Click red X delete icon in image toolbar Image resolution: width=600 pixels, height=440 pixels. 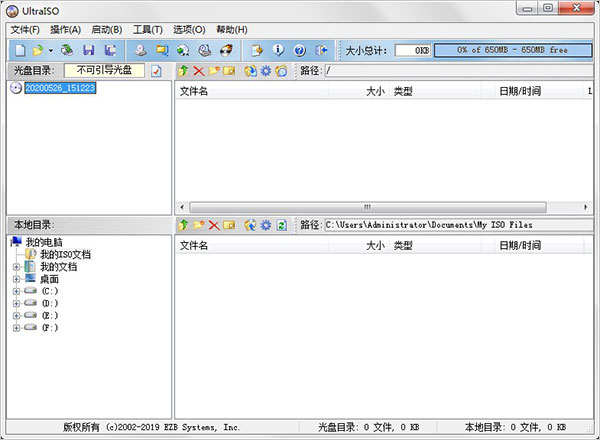point(198,71)
